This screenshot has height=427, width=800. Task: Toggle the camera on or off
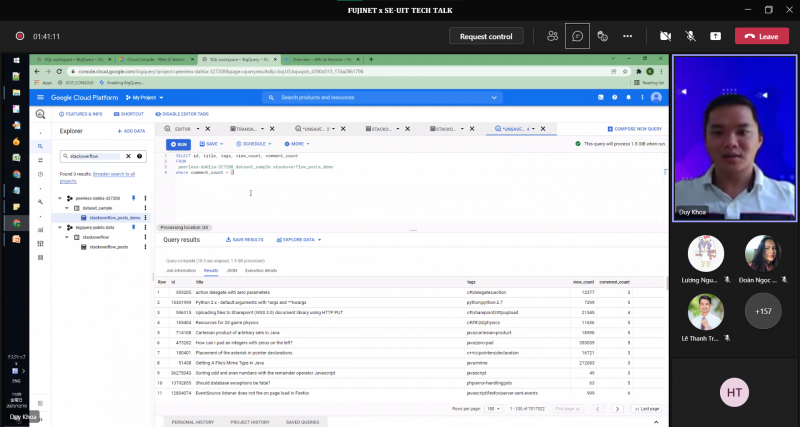click(x=665, y=36)
